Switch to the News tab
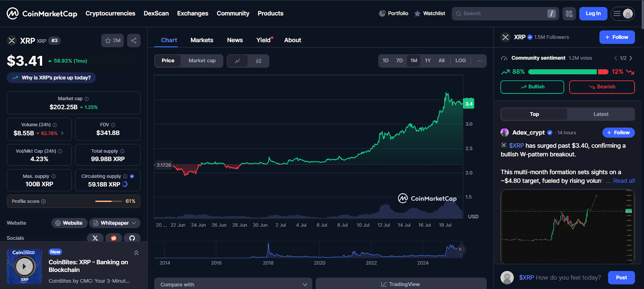The image size is (644, 289). (x=235, y=40)
